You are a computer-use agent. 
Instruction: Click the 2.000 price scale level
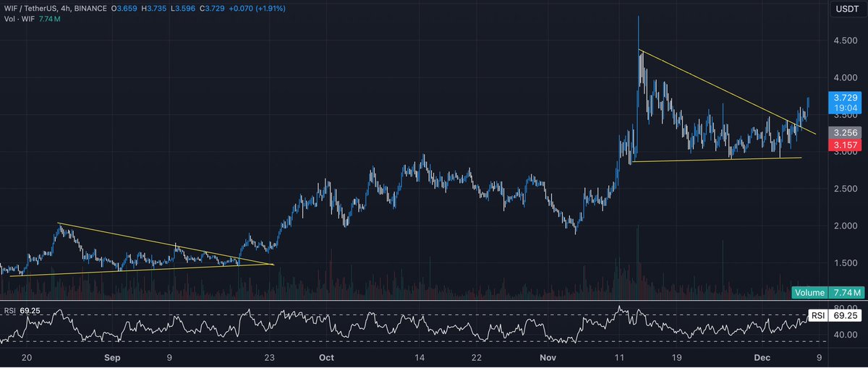[846, 226]
